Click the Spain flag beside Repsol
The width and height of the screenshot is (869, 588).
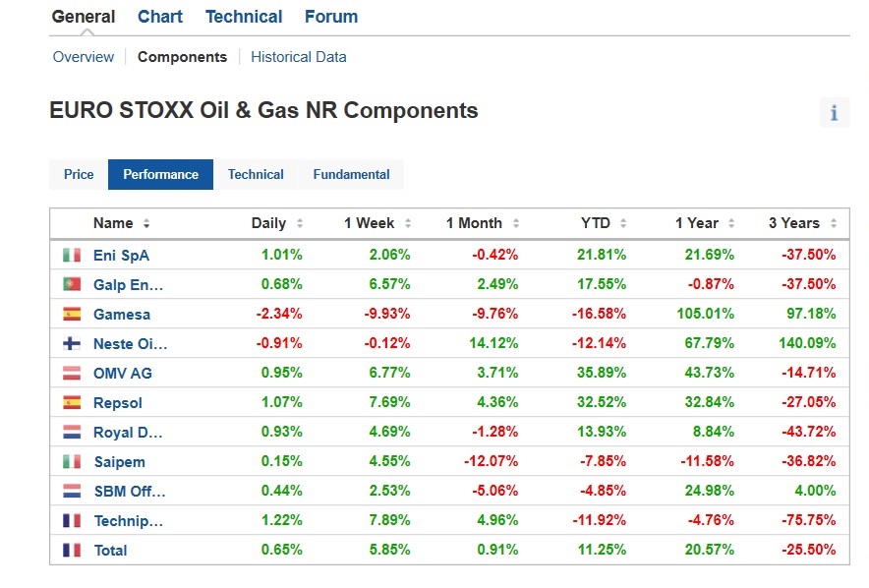tap(72, 402)
